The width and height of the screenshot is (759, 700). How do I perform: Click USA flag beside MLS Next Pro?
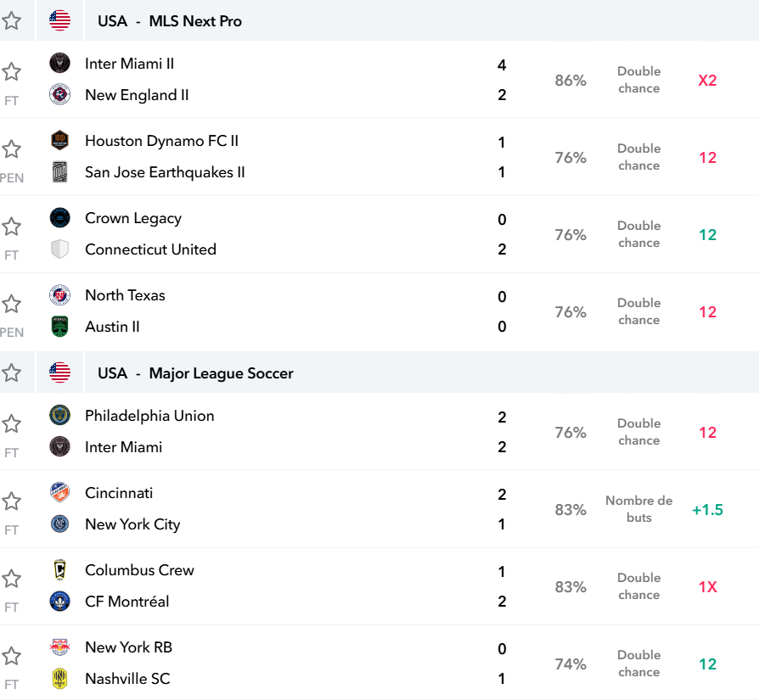point(60,21)
